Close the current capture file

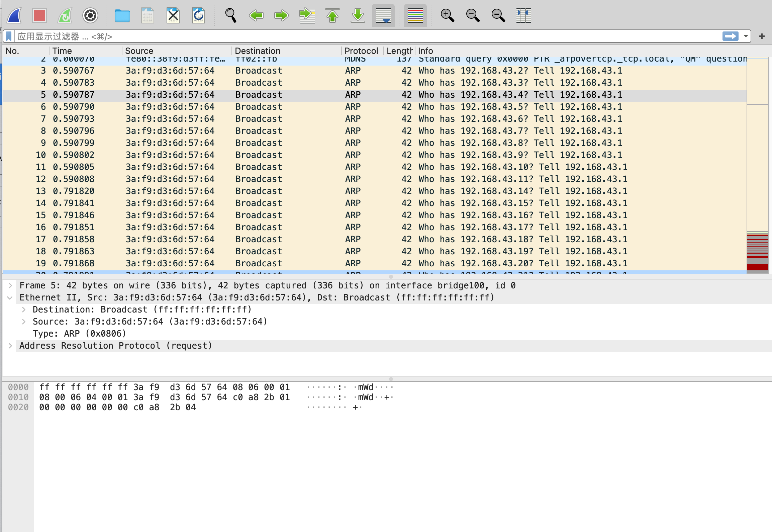173,15
